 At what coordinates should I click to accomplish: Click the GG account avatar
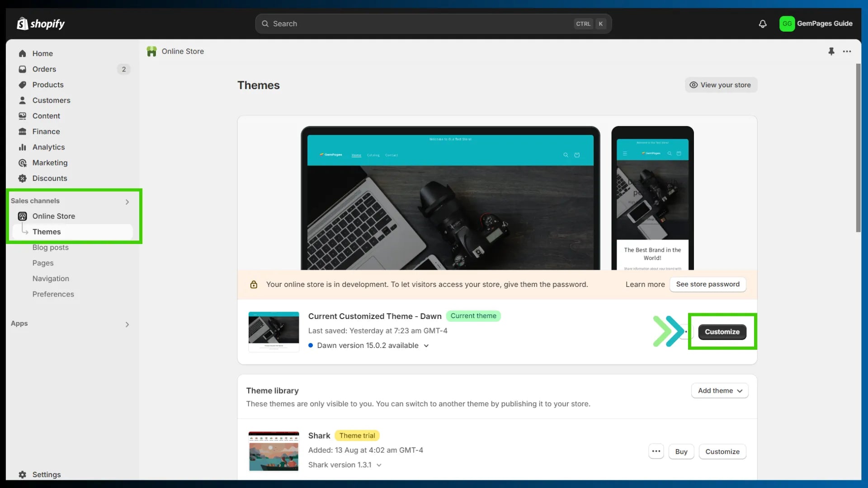point(787,23)
